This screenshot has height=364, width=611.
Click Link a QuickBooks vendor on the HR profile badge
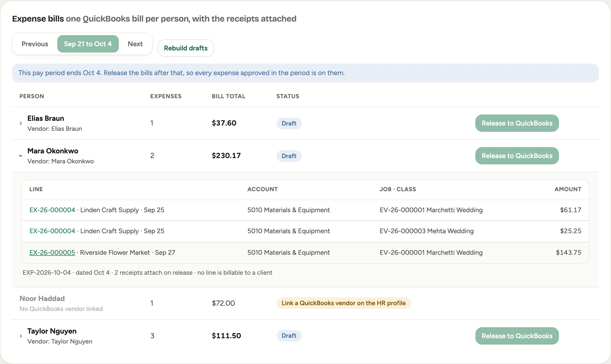[x=344, y=303]
